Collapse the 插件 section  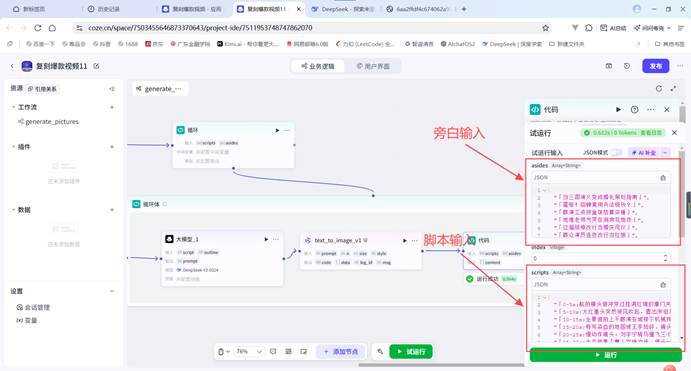pyautogui.click(x=13, y=147)
